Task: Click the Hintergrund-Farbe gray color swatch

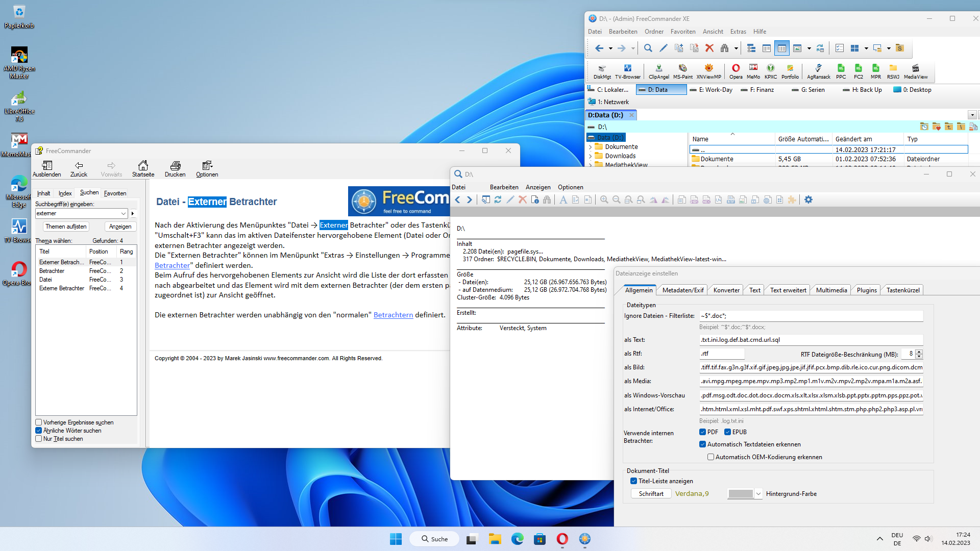Action: [741, 494]
